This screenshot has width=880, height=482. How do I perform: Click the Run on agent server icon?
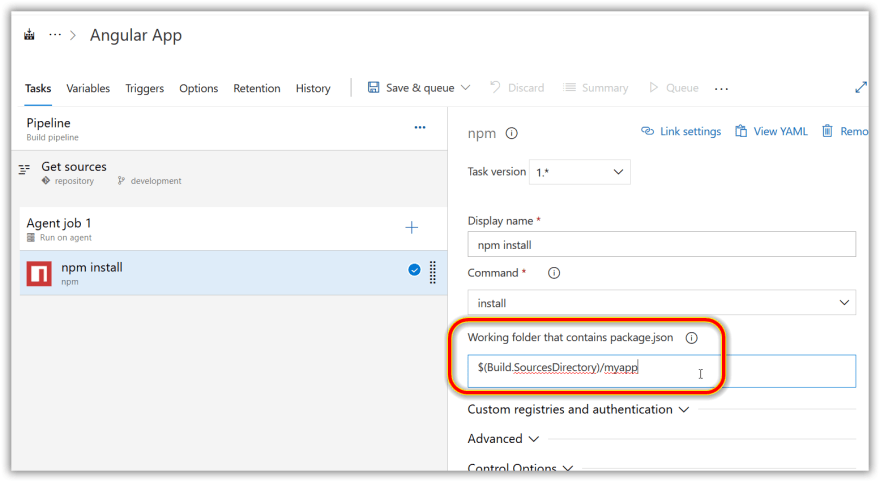point(31,237)
